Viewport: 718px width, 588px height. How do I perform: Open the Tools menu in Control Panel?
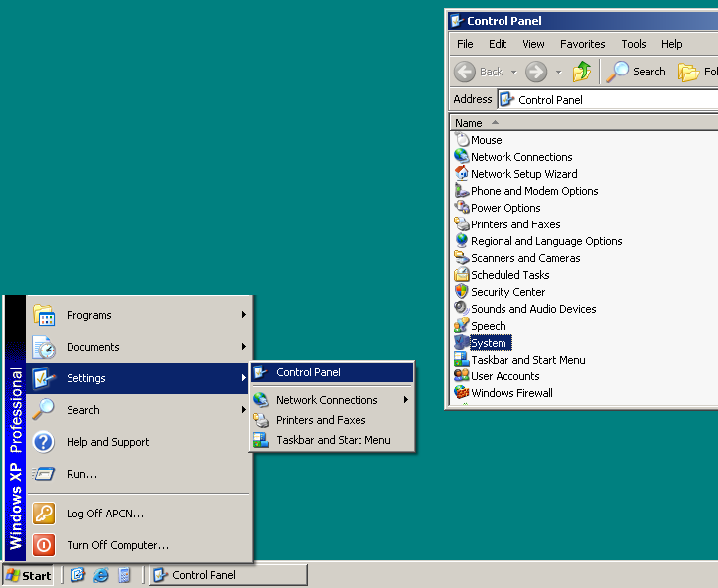click(x=633, y=44)
